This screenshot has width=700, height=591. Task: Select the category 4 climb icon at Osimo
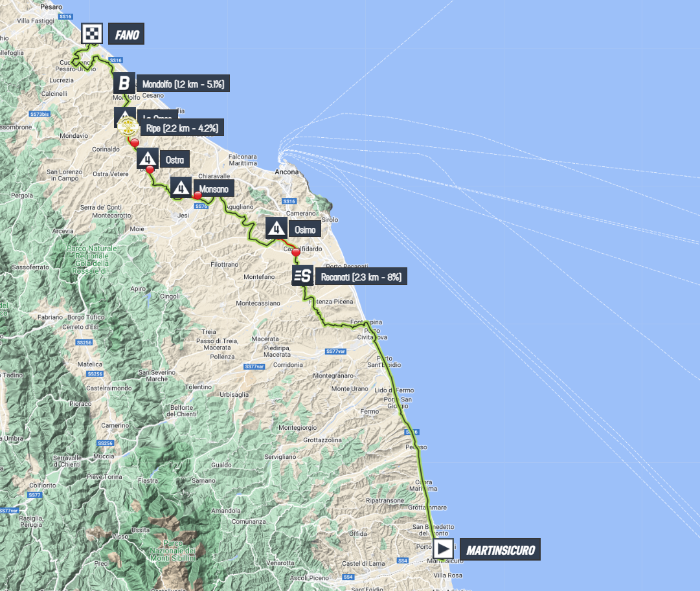[x=277, y=228]
